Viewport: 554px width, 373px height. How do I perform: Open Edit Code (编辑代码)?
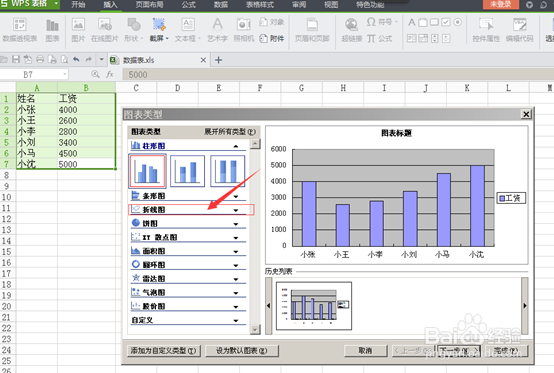pos(519,30)
